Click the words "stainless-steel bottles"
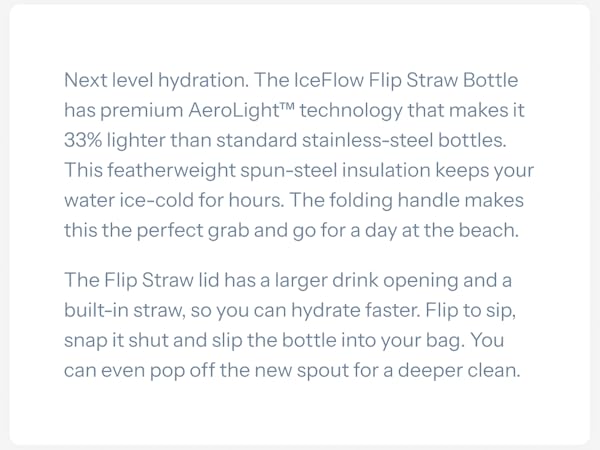Image resolution: width=600 pixels, height=450 pixels. [402, 140]
